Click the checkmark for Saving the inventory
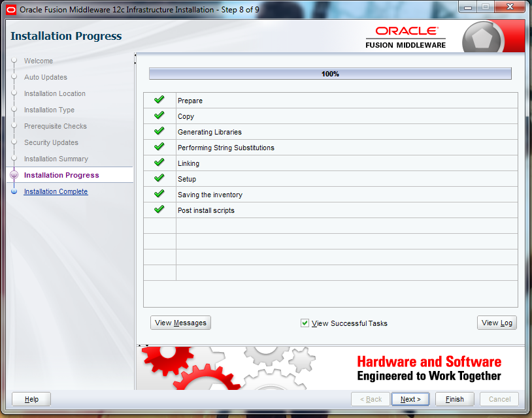This screenshot has height=418, width=532. pyautogui.click(x=159, y=193)
